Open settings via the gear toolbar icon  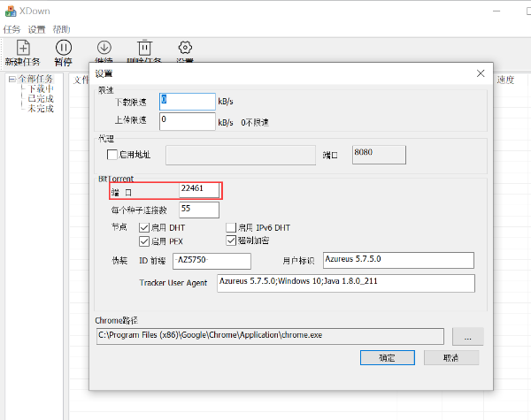tap(185, 48)
